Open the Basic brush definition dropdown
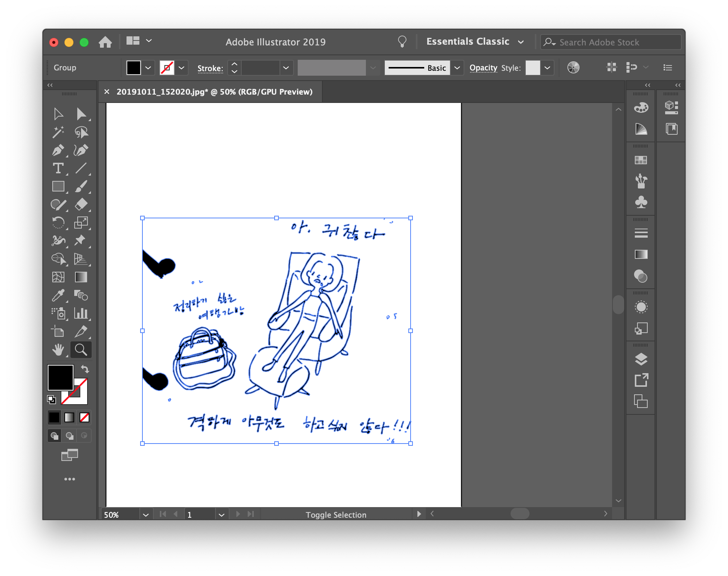Screen dimensions: 728x576 (x=457, y=68)
